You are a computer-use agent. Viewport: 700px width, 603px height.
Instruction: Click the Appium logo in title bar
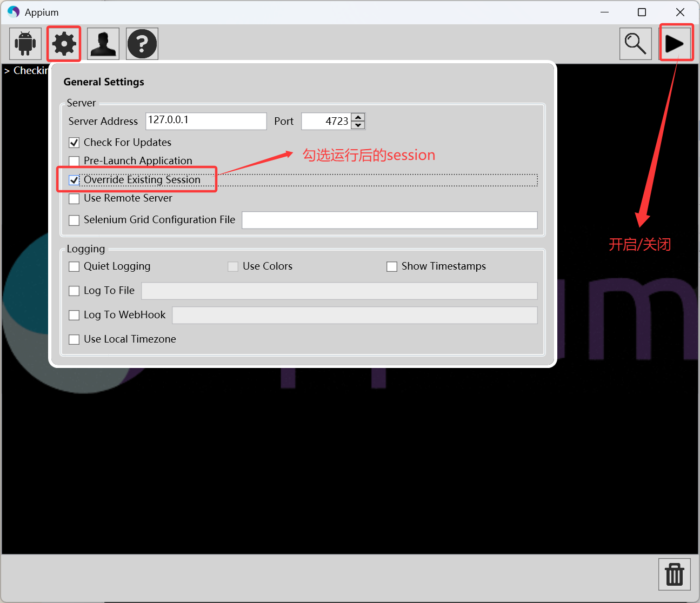pyautogui.click(x=14, y=12)
